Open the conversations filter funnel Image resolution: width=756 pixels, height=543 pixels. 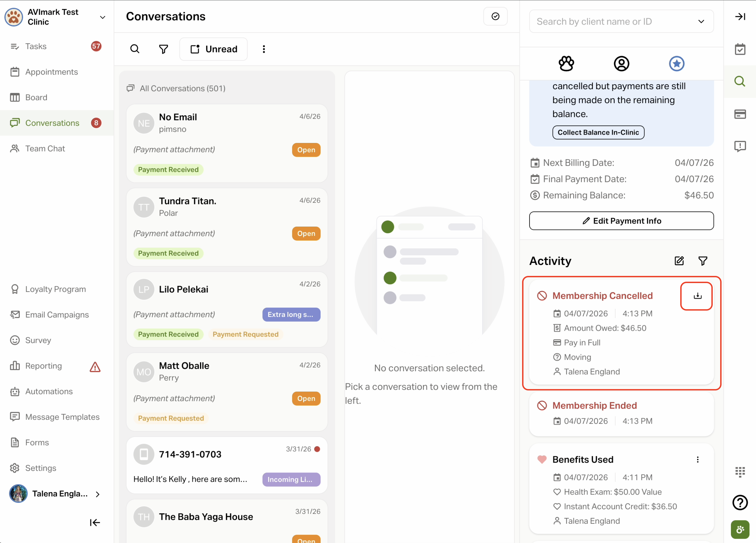tap(163, 49)
